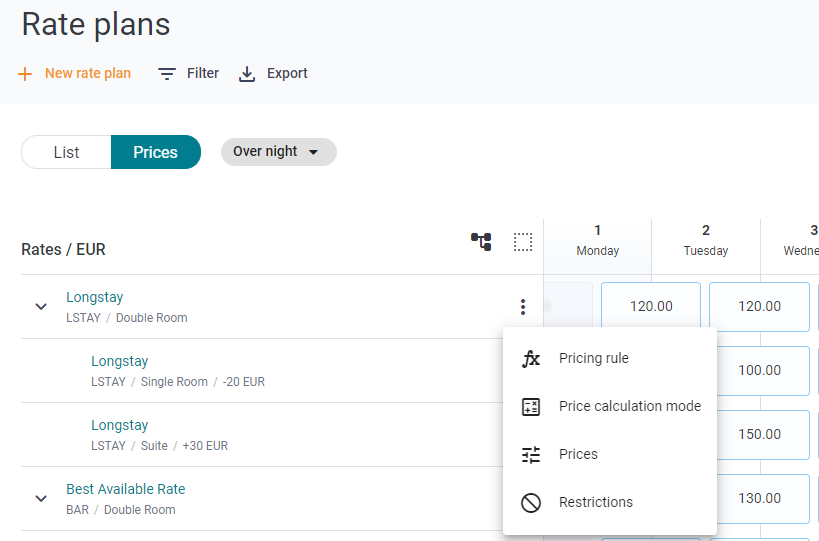
Task: Select the Prices view toggle
Action: click(156, 152)
